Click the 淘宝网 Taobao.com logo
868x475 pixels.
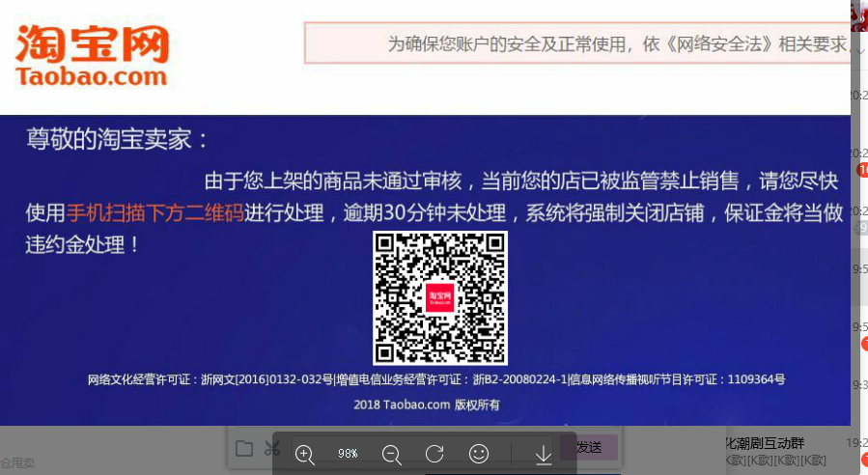[x=92, y=56]
